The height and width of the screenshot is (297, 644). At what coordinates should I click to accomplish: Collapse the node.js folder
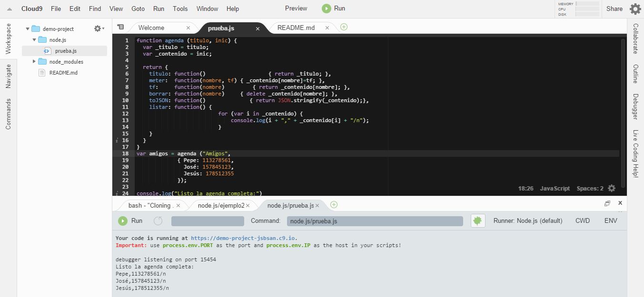34,40
